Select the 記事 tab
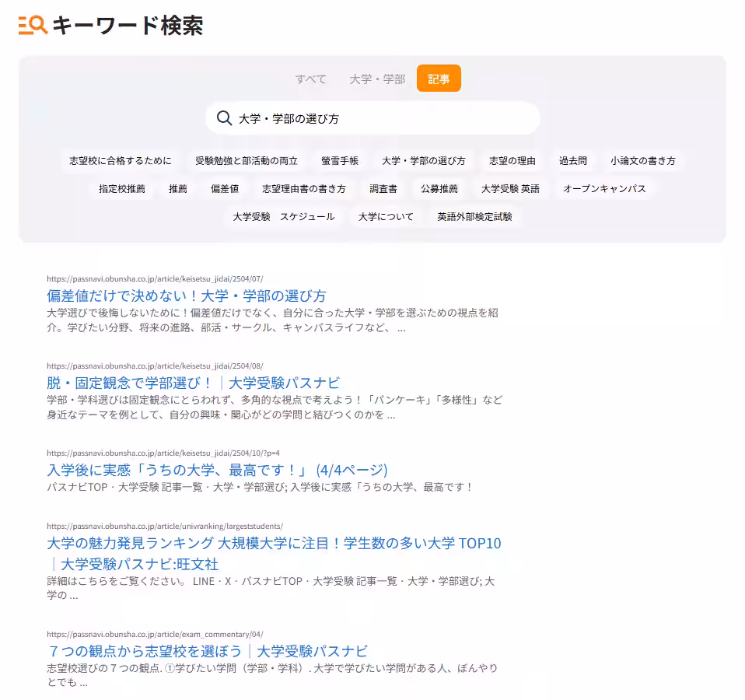This screenshot has height=700, width=745. pyautogui.click(x=439, y=79)
